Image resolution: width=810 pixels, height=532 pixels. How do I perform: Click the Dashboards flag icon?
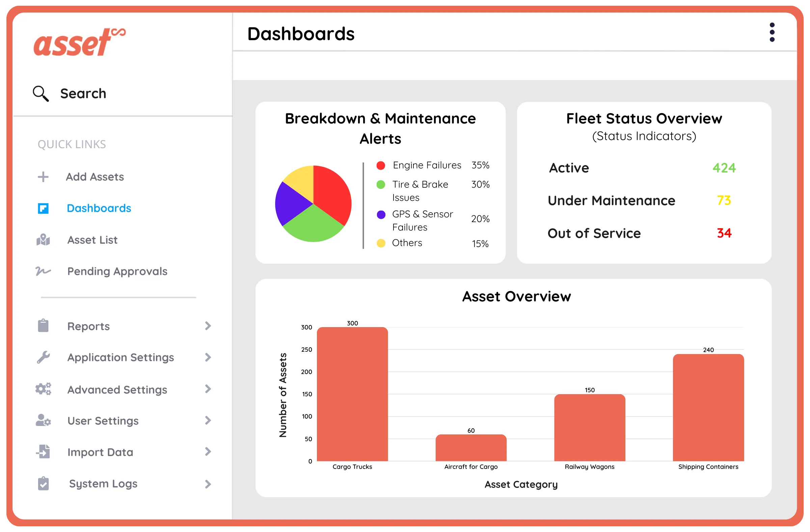(x=43, y=208)
